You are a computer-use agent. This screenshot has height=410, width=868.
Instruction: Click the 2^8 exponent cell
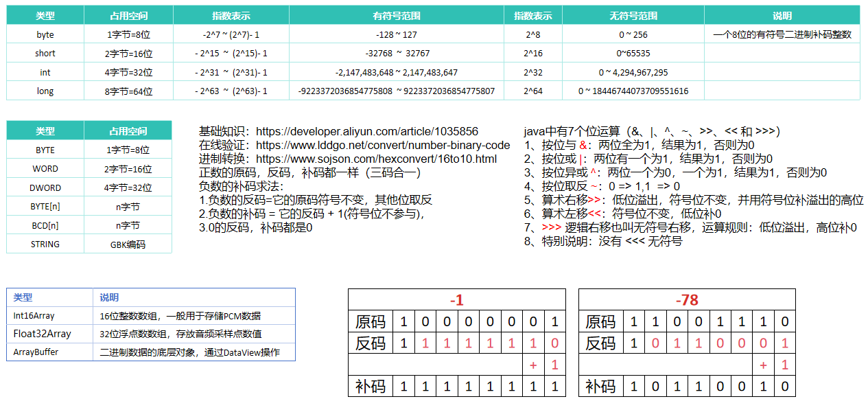533,34
